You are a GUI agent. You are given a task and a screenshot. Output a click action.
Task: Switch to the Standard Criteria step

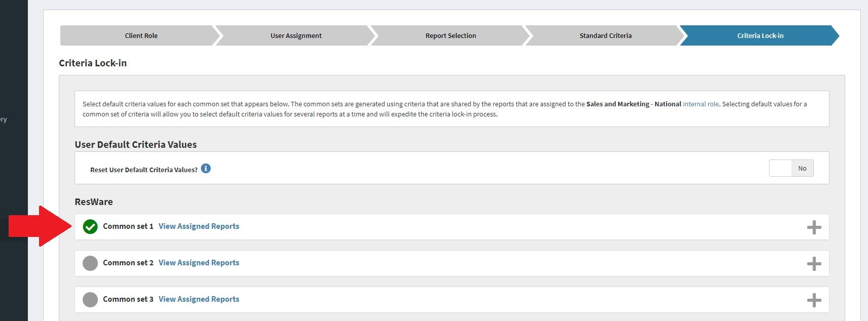tap(605, 35)
